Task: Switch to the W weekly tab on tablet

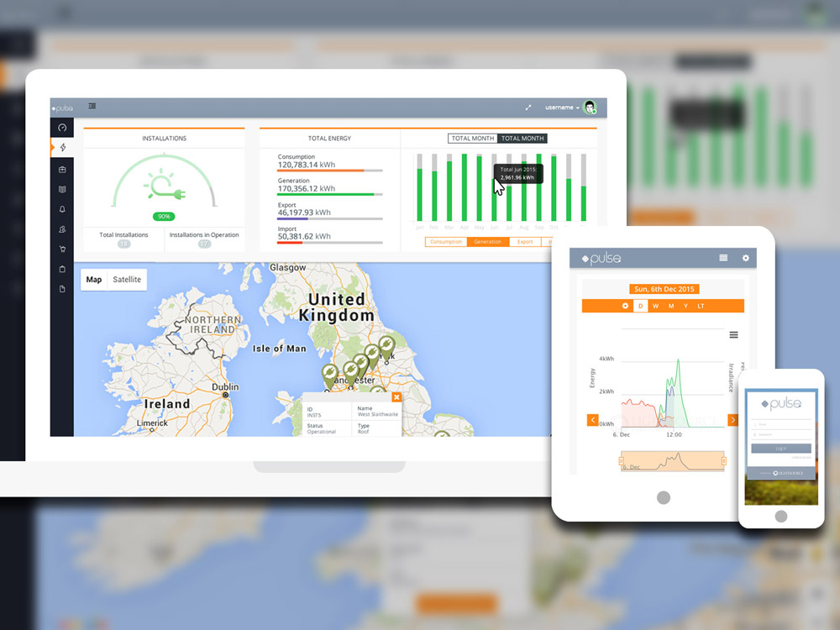Action: pos(656,306)
